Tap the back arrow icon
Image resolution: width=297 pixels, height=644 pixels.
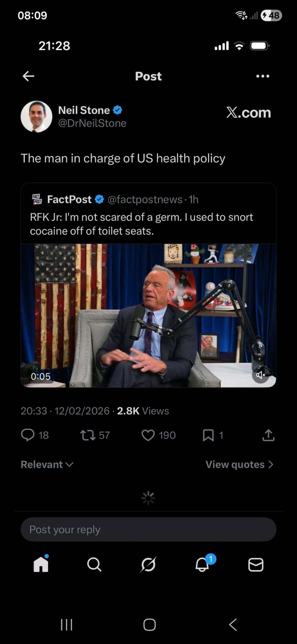(28, 76)
